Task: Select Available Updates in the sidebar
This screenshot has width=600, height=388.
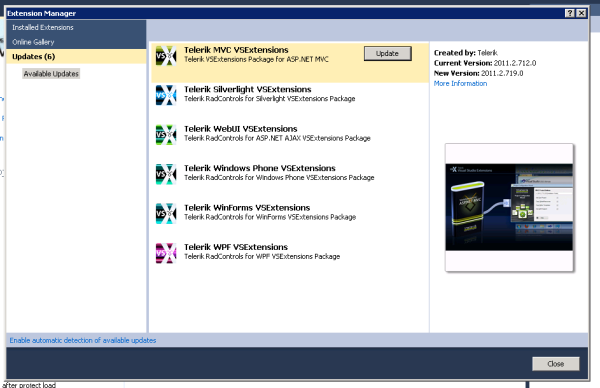Action: (x=51, y=74)
